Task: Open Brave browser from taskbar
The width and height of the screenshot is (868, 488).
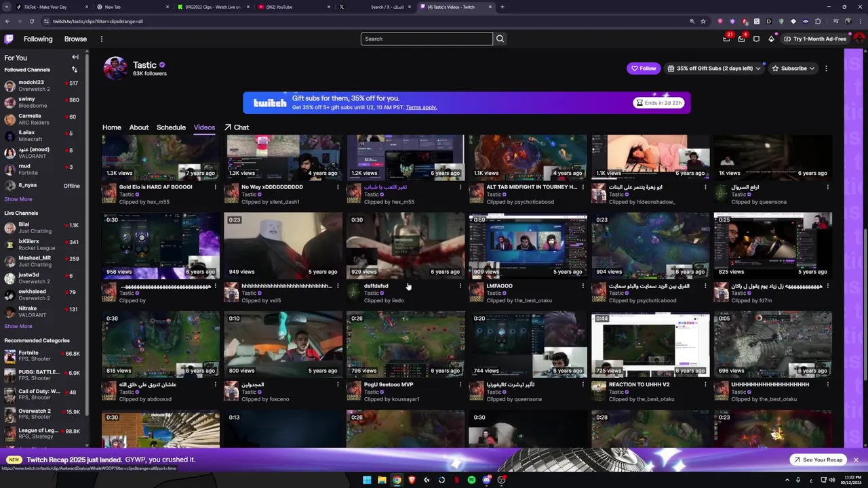Action: point(412,480)
